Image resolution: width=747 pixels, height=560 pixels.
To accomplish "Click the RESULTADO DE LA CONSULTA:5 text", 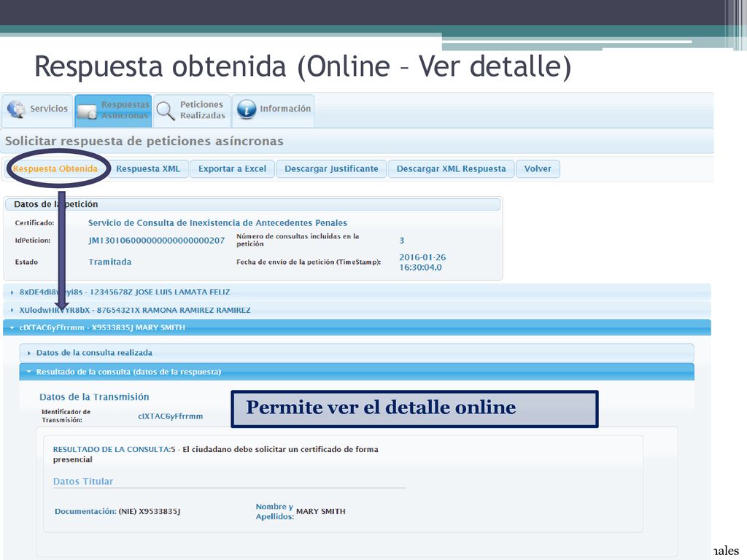I will 216,454.
